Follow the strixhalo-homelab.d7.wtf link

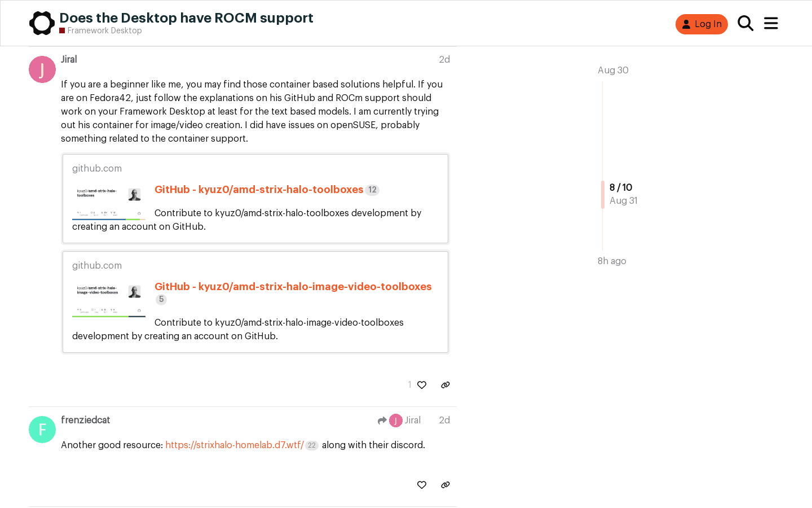click(x=233, y=445)
